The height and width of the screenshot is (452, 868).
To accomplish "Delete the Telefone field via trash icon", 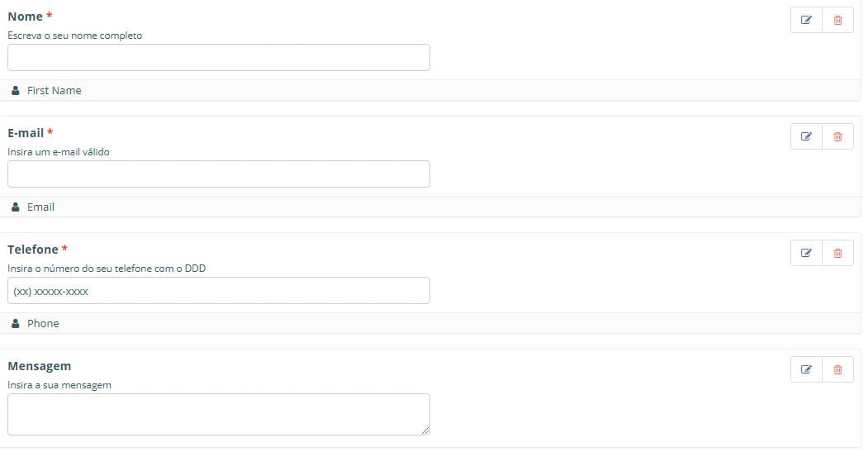I will pos(837,254).
